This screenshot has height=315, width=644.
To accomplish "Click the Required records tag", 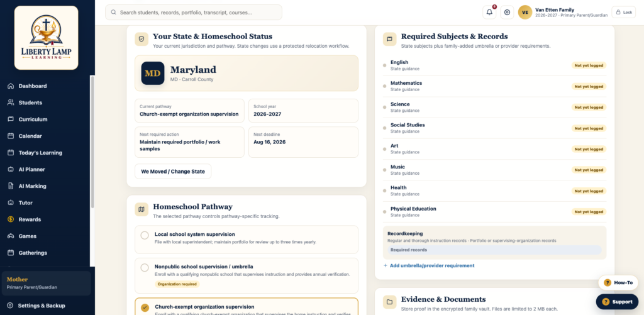I will tap(494, 250).
